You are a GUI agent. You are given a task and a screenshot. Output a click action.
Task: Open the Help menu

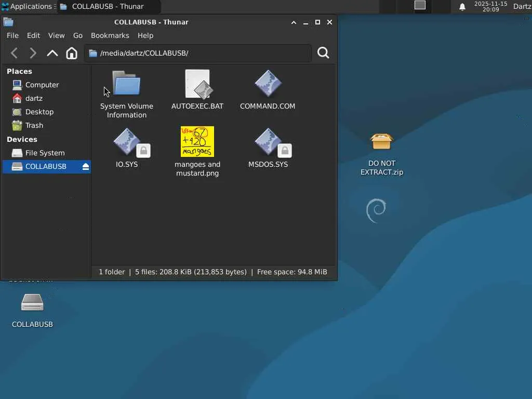point(145,36)
